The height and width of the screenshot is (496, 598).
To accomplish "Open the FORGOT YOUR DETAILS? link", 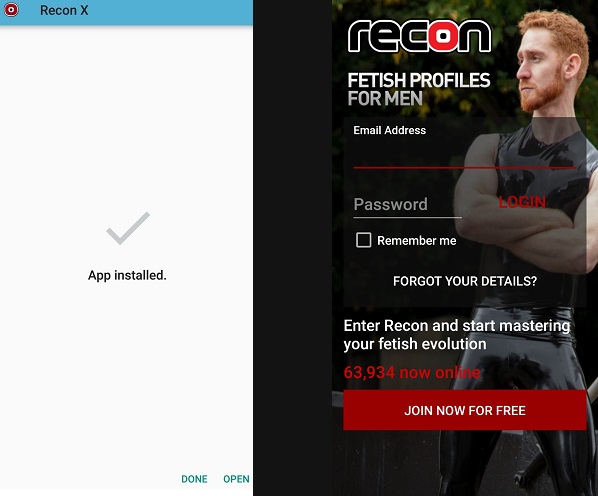I will point(465,281).
